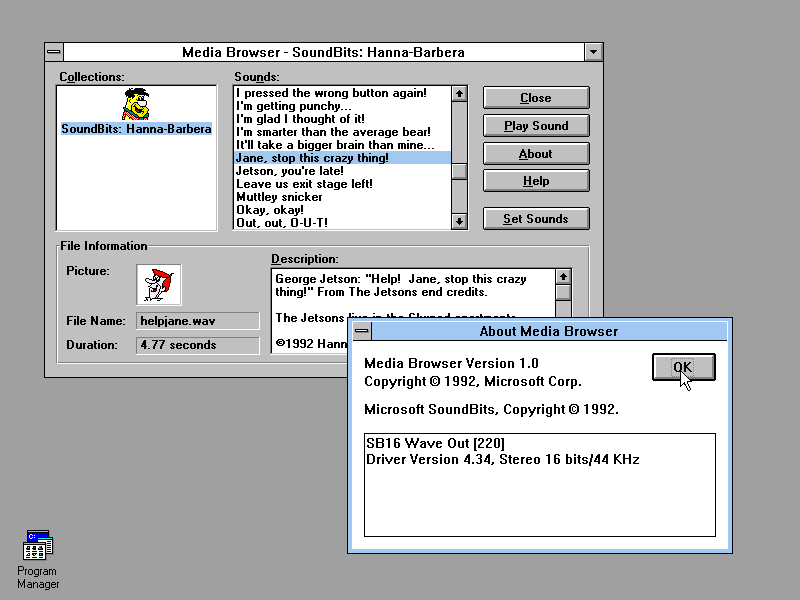Click the 'SB16 Wave Out [220]' driver line
Screen dimensions: 800x600
click(x=435, y=443)
